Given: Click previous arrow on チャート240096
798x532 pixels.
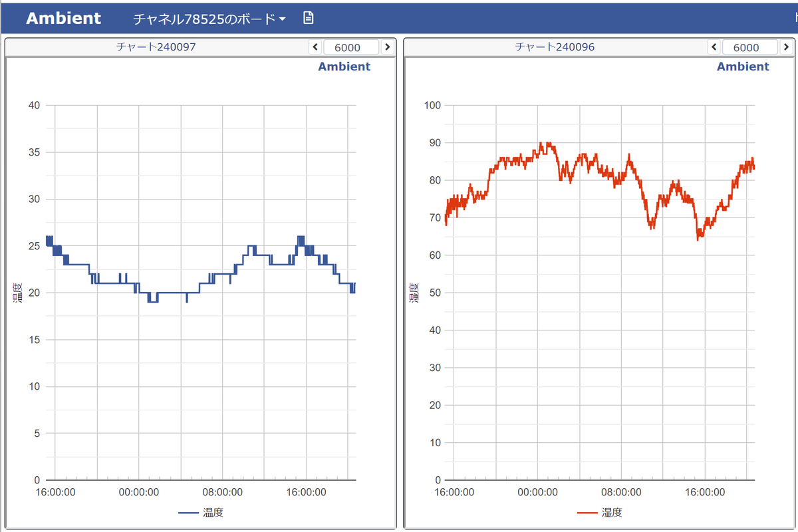Looking at the screenshot, I should (x=715, y=47).
